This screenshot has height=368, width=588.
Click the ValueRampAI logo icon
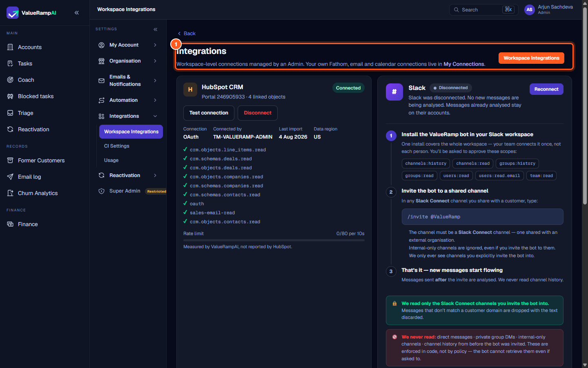[x=13, y=13]
